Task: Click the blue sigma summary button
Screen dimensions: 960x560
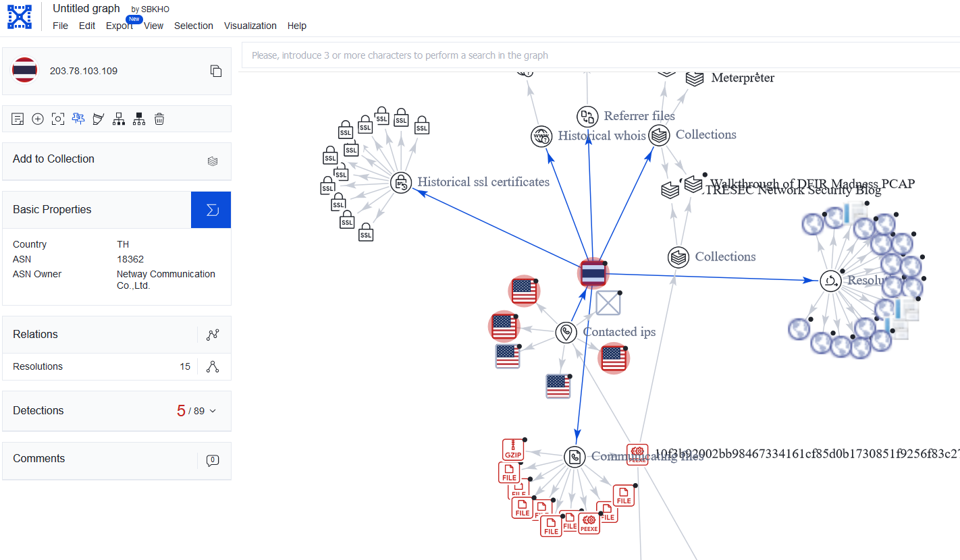Action: pyautogui.click(x=211, y=210)
